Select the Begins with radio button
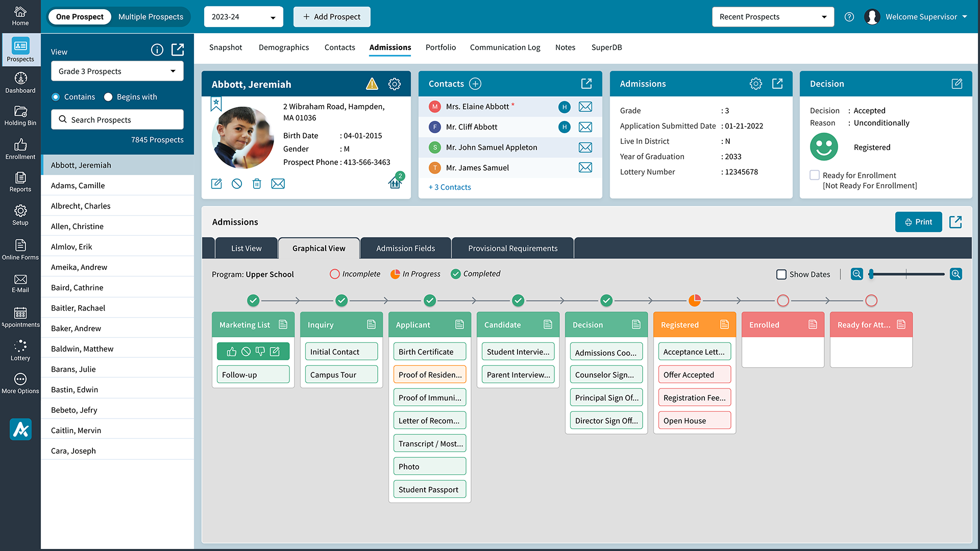980x551 pixels. (108, 97)
